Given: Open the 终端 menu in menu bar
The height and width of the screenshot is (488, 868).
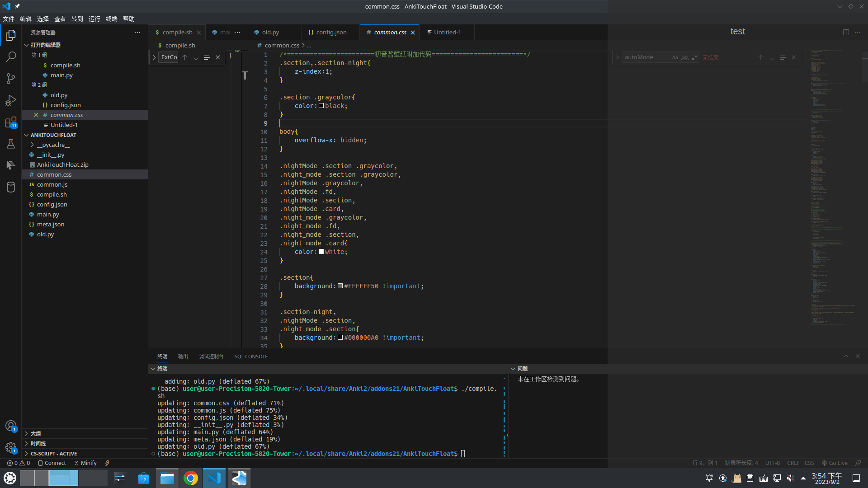Looking at the screenshot, I should [111, 19].
